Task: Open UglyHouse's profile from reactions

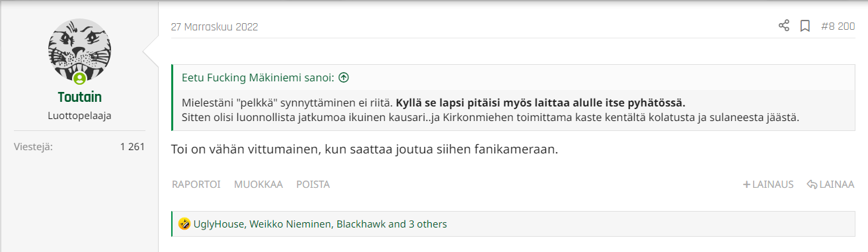Action: click(219, 224)
